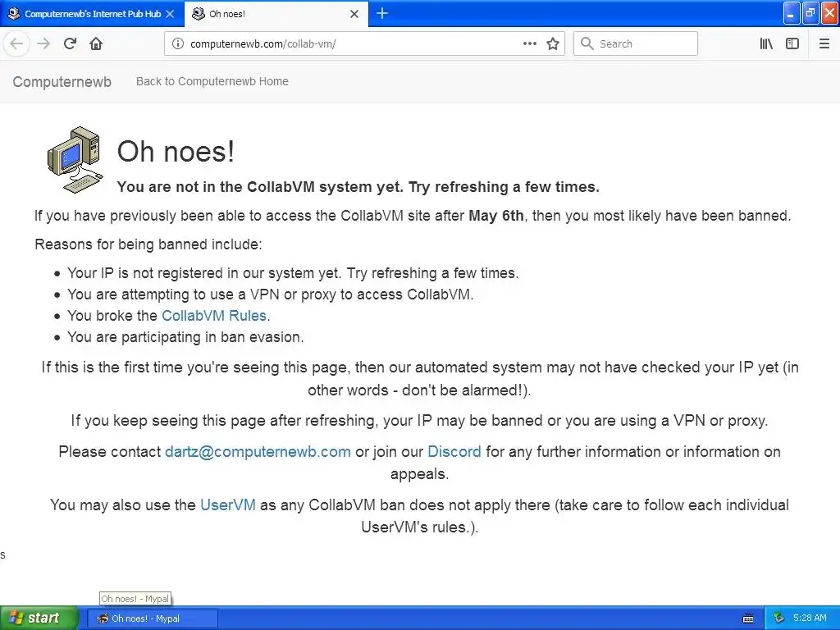The height and width of the screenshot is (630, 840).
Task: Click 'May 6th' bold text
Action: pos(496,216)
